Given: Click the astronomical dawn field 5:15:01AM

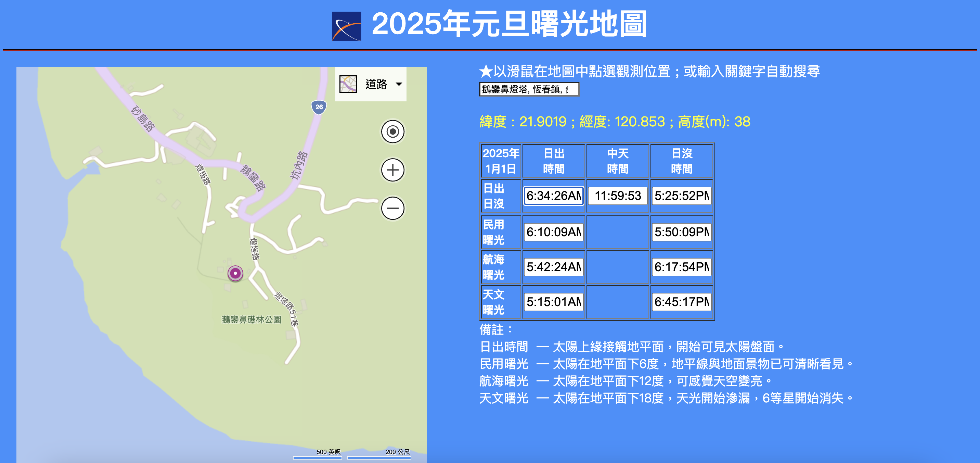Looking at the screenshot, I should [x=553, y=302].
